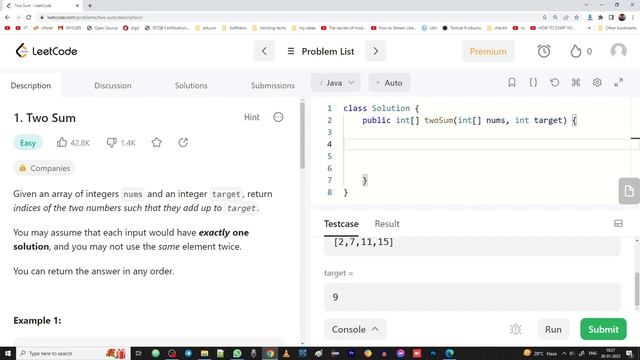Viewport: 640px width, 360px height.
Task: Open the user profile avatar
Action: coord(618,51)
